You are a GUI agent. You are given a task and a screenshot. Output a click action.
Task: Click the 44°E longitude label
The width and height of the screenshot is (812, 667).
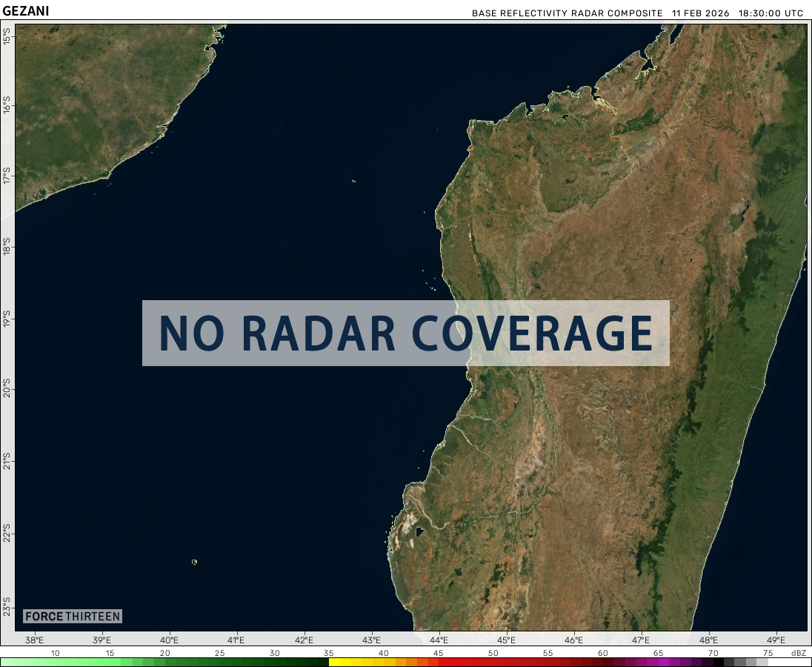click(439, 640)
